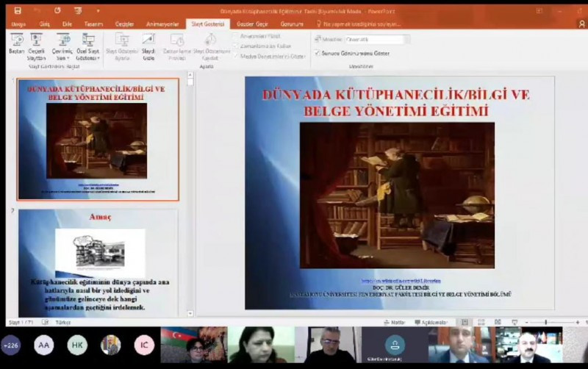588x369 pixels.
Task: Switch to the Animasyonlar ribbon tab
Action: [x=162, y=24]
